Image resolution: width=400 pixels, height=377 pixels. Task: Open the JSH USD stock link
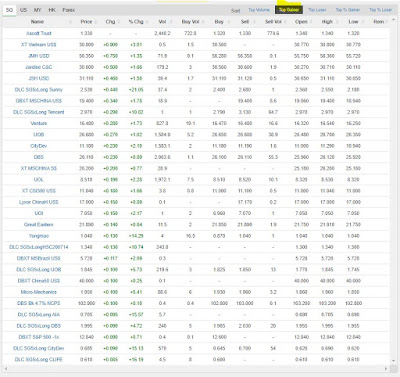point(39,78)
